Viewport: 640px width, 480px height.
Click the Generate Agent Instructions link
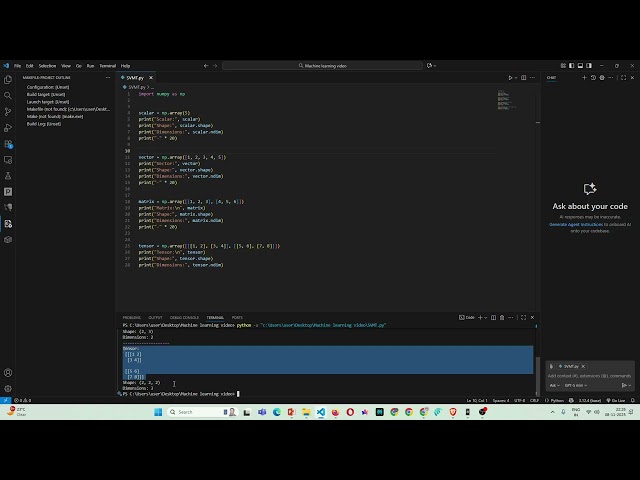[x=576, y=224]
